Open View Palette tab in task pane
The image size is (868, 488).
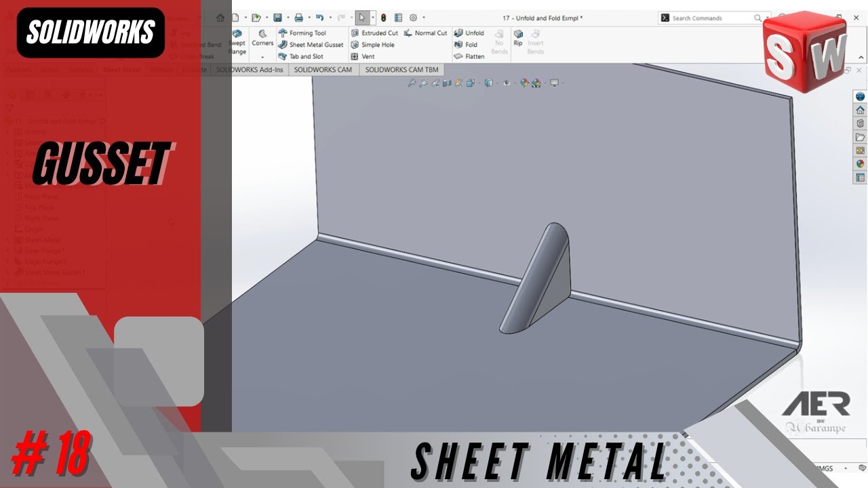tap(860, 150)
